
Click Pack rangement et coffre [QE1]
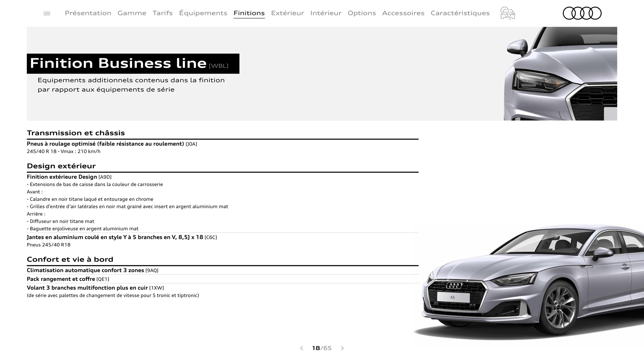point(68,279)
